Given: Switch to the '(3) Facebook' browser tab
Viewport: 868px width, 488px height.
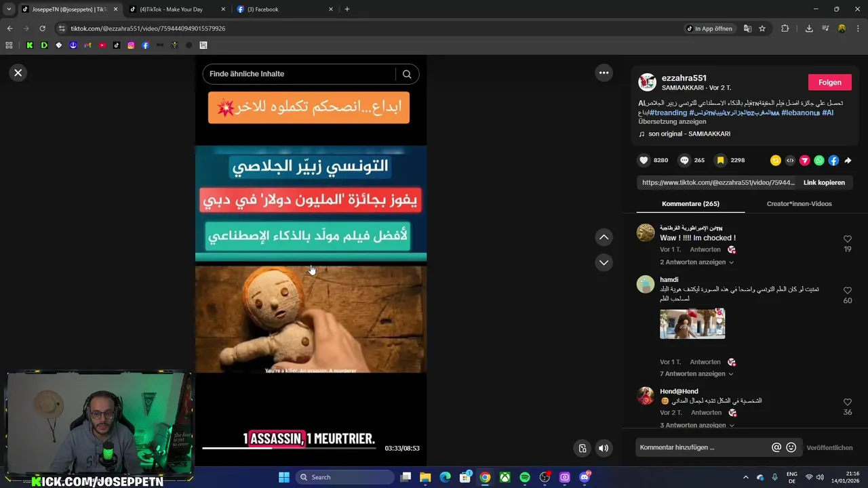Looking at the screenshot, I should click(x=285, y=9).
